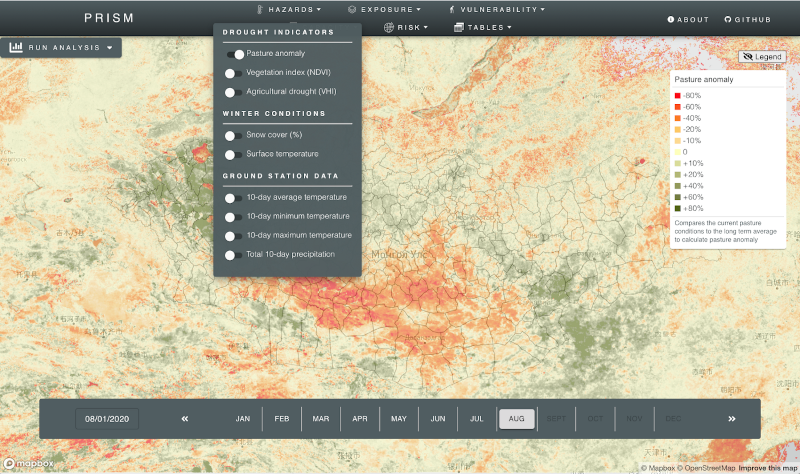
Task: Enable the Agricultural drought (VHI) toggle
Action: tap(233, 92)
